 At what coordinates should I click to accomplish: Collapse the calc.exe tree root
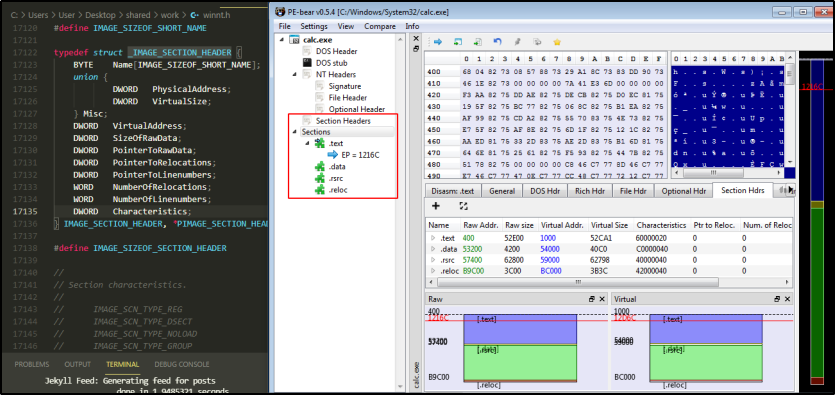pyautogui.click(x=281, y=40)
